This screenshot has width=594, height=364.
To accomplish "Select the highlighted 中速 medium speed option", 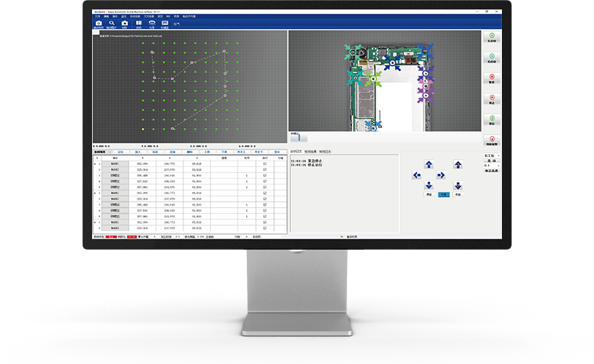I will (x=444, y=194).
